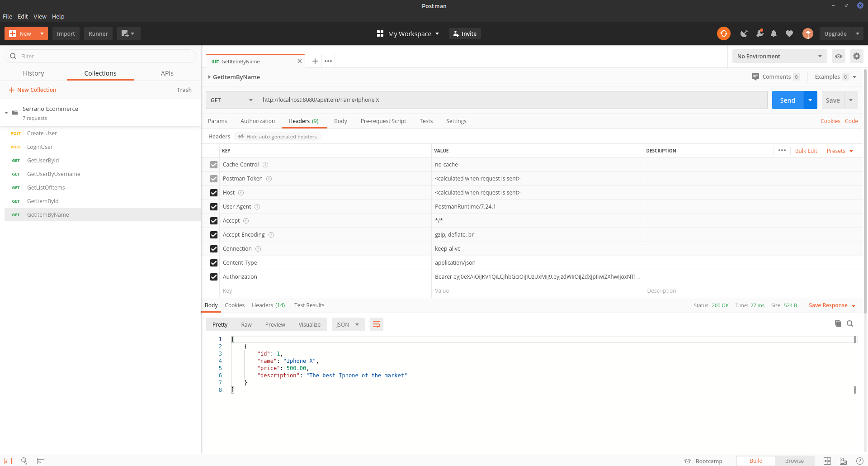Uncheck the User-Agent header
Screen dimensions: 868x466
tap(214, 207)
